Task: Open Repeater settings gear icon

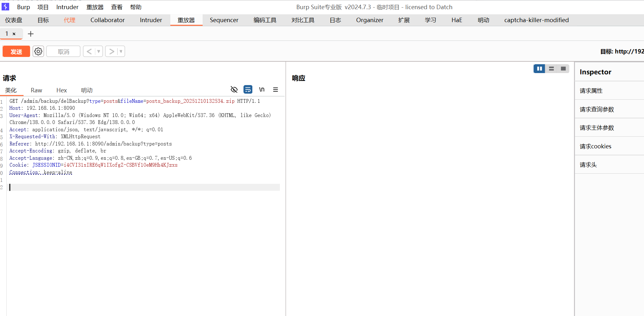Action: click(x=38, y=51)
